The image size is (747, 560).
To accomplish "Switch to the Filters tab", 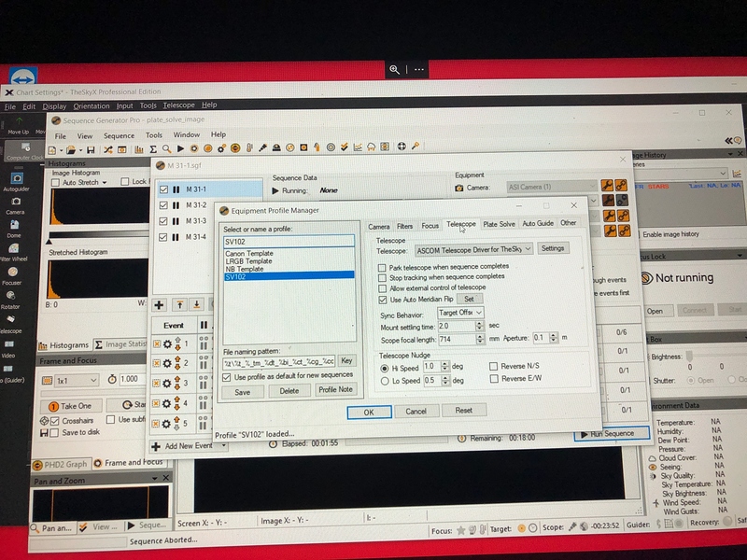I will click(404, 226).
